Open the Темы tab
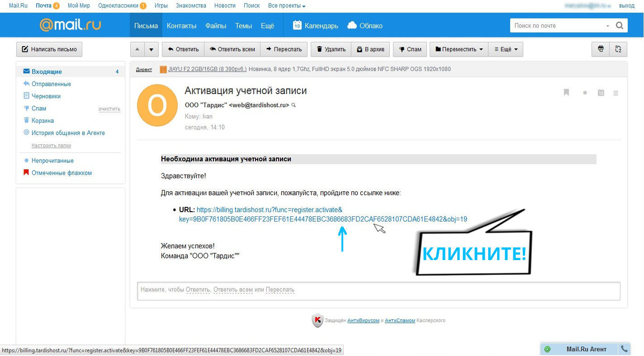Screen dimensions: 644x356 (243, 26)
